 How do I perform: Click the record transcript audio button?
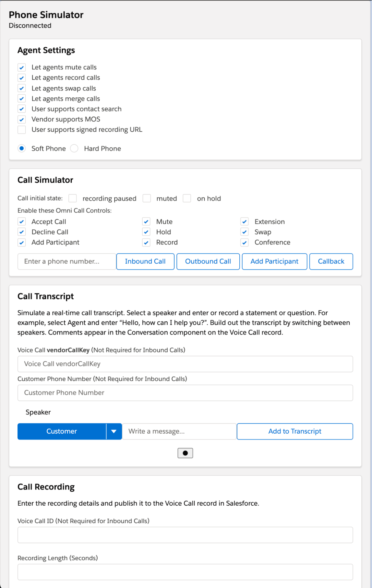[185, 453]
